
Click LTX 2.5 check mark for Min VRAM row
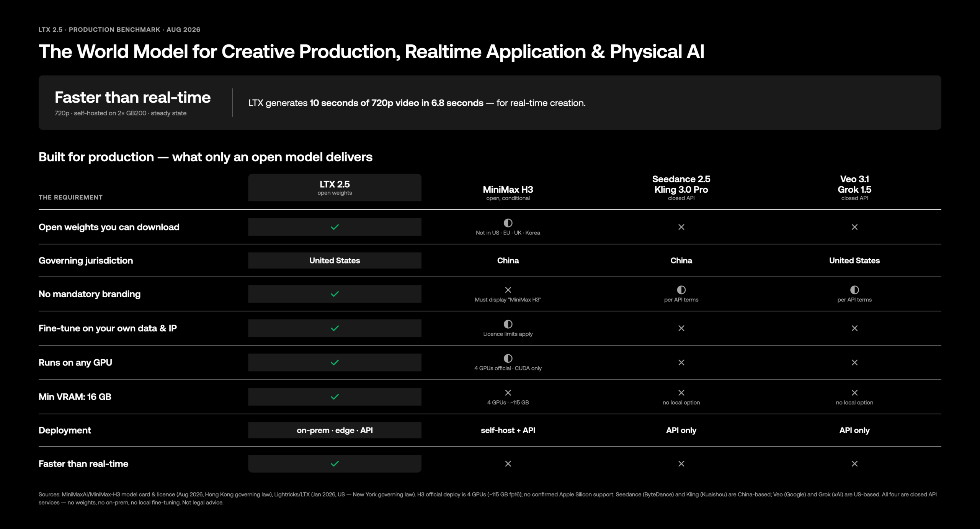coord(335,397)
